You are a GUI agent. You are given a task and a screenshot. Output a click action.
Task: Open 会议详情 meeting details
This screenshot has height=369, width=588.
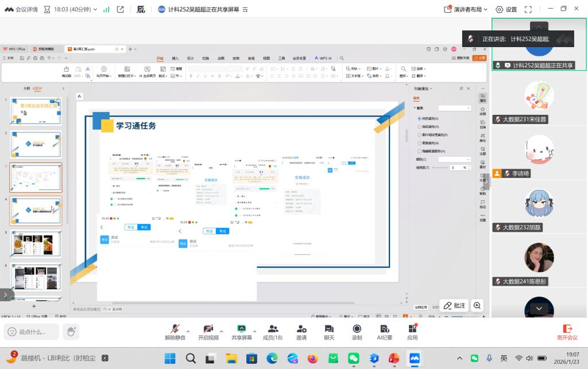[22, 9]
